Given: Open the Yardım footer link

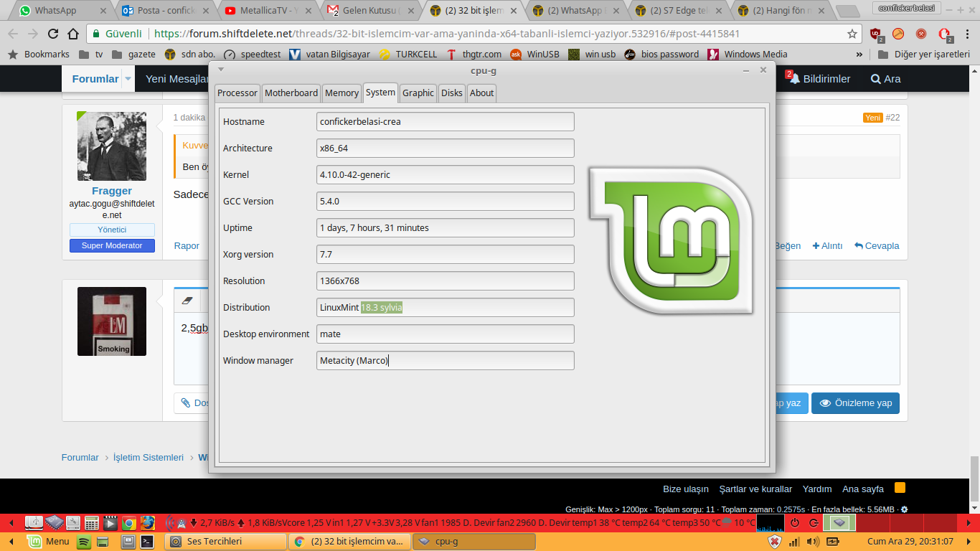Looking at the screenshot, I should [817, 489].
